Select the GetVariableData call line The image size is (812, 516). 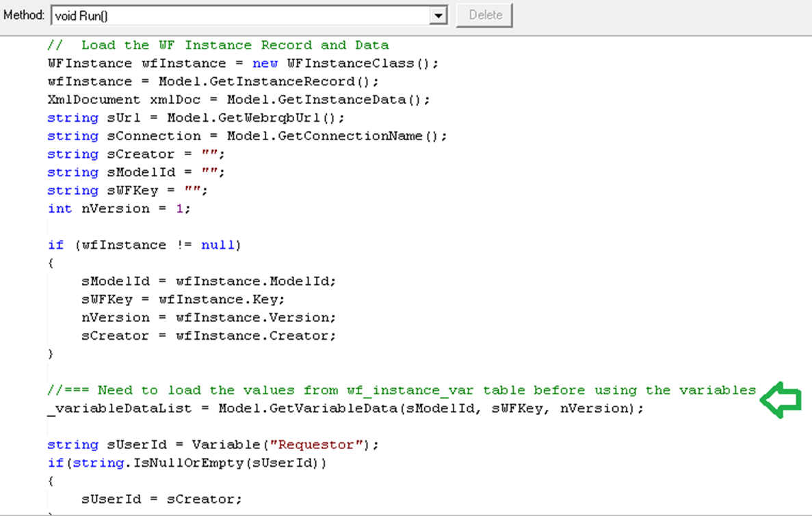point(342,408)
